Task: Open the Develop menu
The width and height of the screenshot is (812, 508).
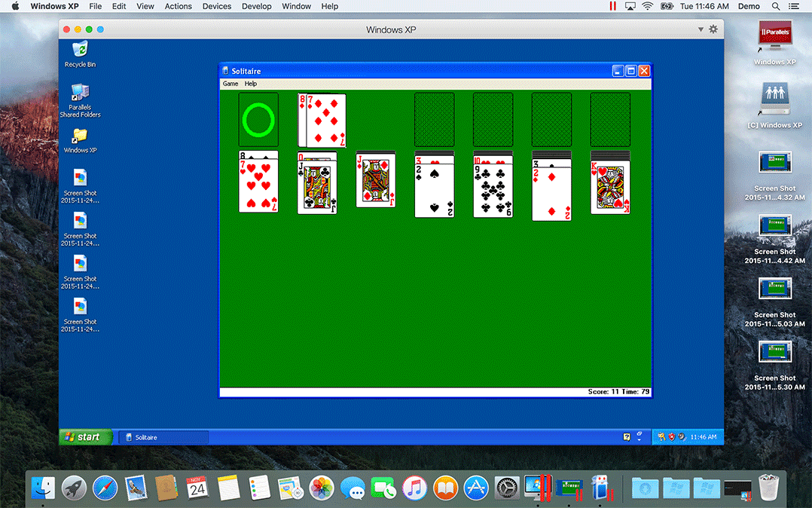Action: tap(256, 6)
